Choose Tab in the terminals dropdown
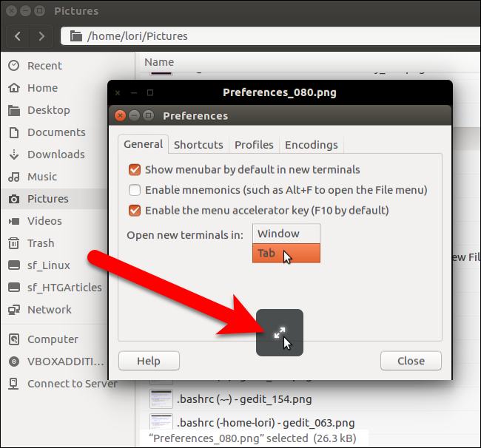Screen dimensions: 481x448 [x=286, y=253]
